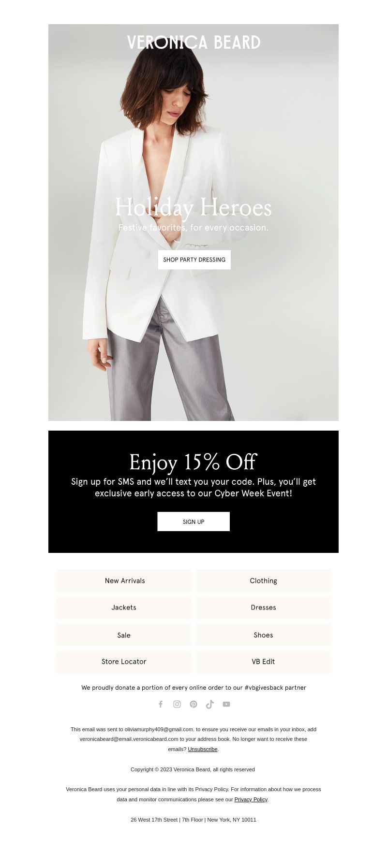Image resolution: width=387 pixels, height=868 pixels.
Task: Click the underlined Privacy Policy link
Action: click(x=251, y=799)
